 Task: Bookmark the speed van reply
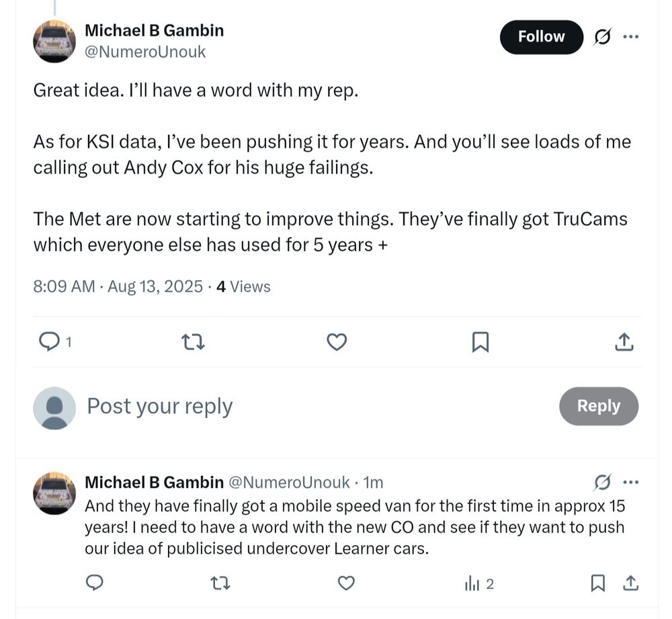597,583
